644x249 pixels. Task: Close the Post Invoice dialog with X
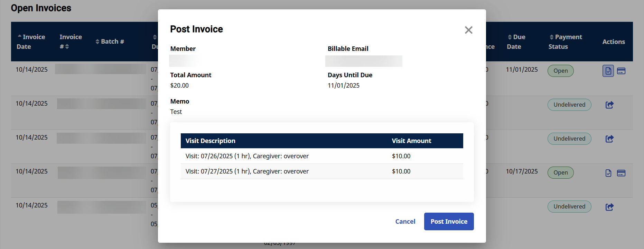point(468,30)
